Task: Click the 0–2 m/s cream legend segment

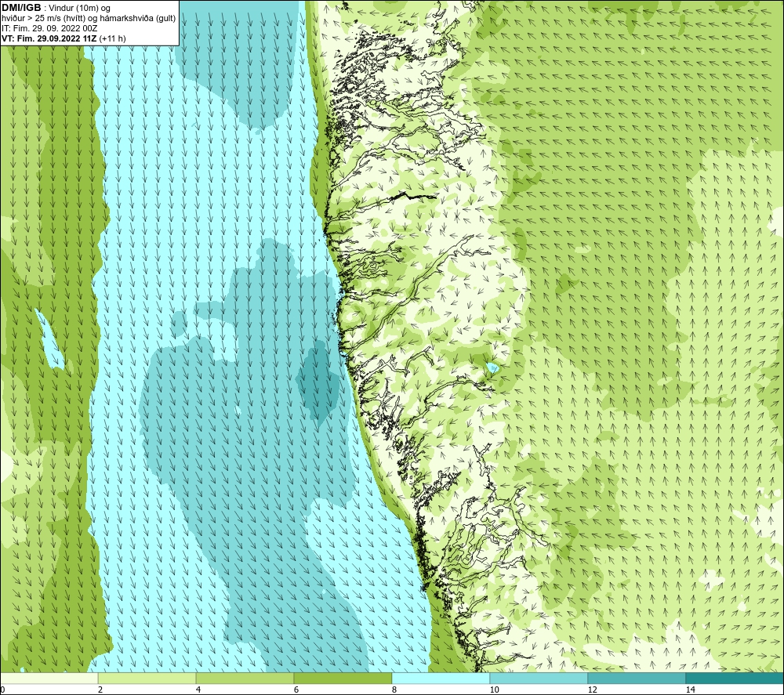Action: click(49, 679)
